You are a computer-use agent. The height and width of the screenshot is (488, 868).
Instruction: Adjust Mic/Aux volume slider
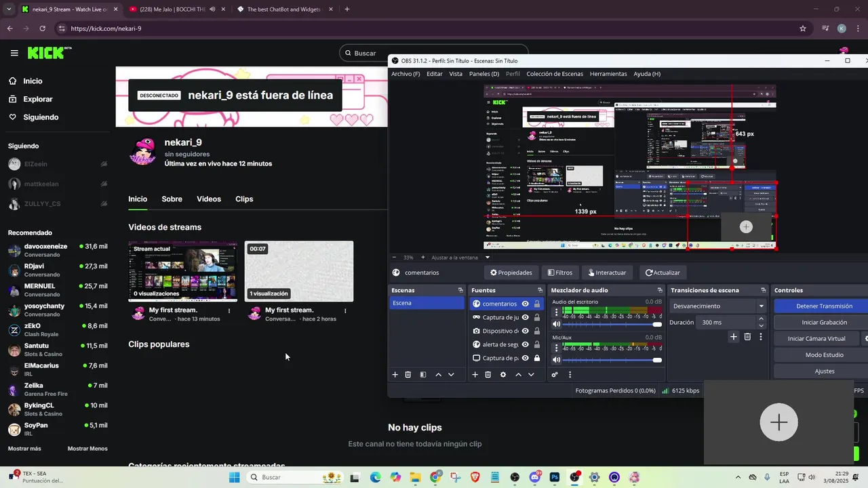tap(613, 360)
